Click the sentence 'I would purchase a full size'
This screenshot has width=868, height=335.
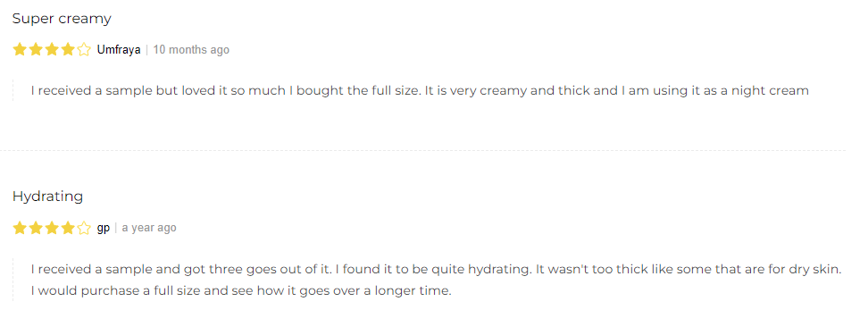[x=241, y=290]
